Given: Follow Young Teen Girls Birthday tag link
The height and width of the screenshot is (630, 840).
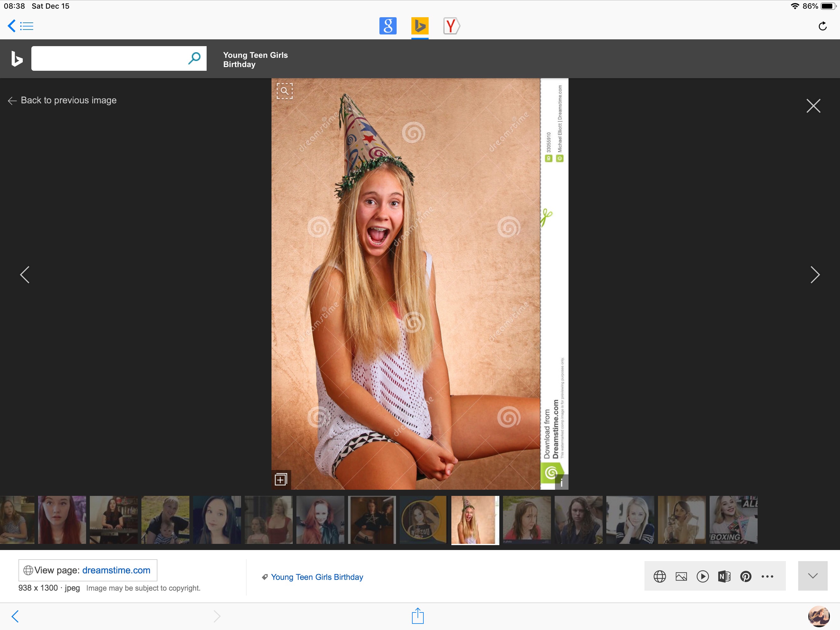Looking at the screenshot, I should pos(317,577).
